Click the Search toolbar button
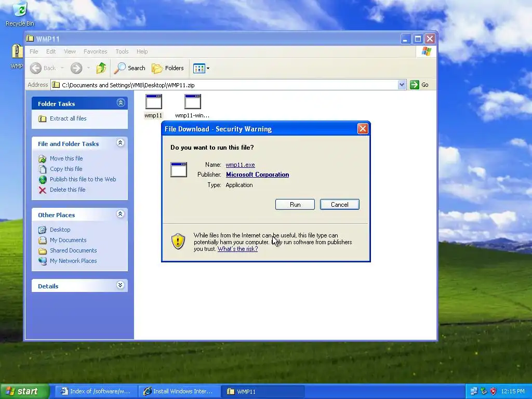Viewport: 532px width, 399px height. point(129,68)
